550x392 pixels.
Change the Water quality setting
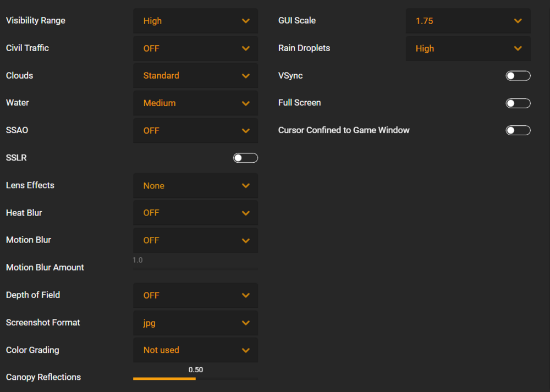(x=195, y=103)
